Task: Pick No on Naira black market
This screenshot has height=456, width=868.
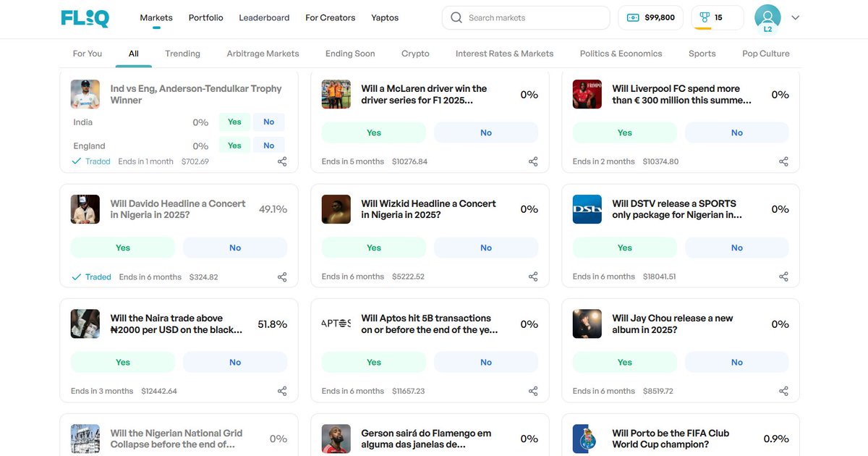Action: (x=235, y=362)
